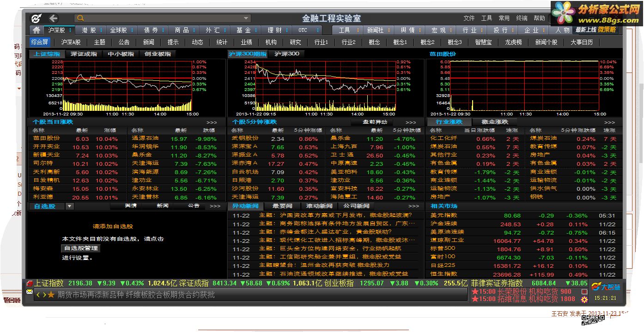The width and height of the screenshot is (644, 332).
Task: Click the Dazhihui app logo icon
Action: coord(36,18)
